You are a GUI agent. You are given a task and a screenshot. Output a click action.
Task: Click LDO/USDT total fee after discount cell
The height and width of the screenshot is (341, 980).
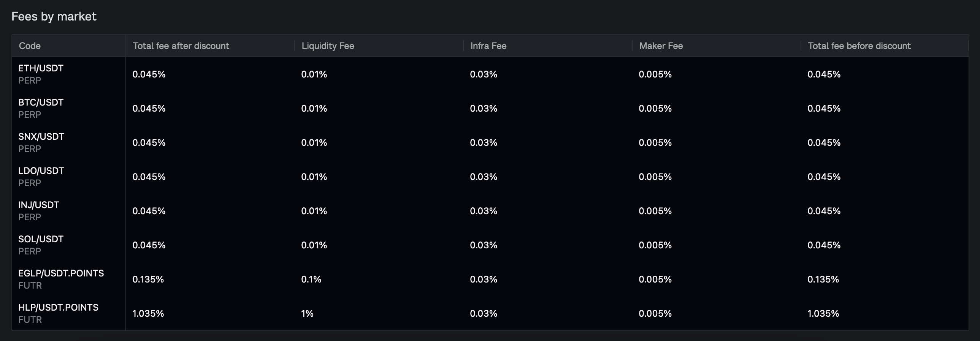(x=149, y=177)
